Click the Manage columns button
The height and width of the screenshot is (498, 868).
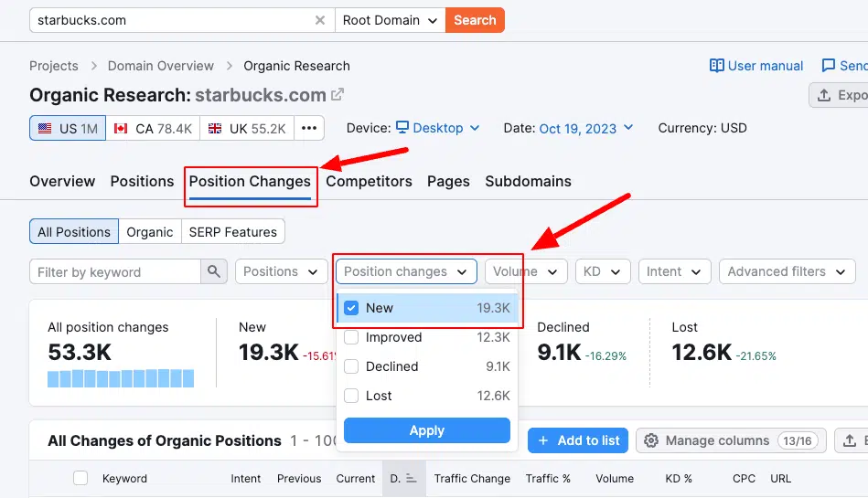click(731, 440)
